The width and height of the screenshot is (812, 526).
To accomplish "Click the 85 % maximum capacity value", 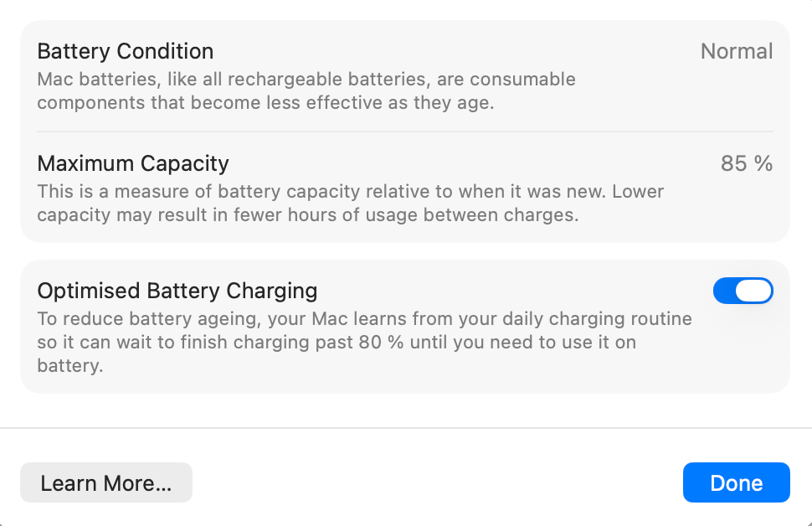I will pyautogui.click(x=746, y=162).
